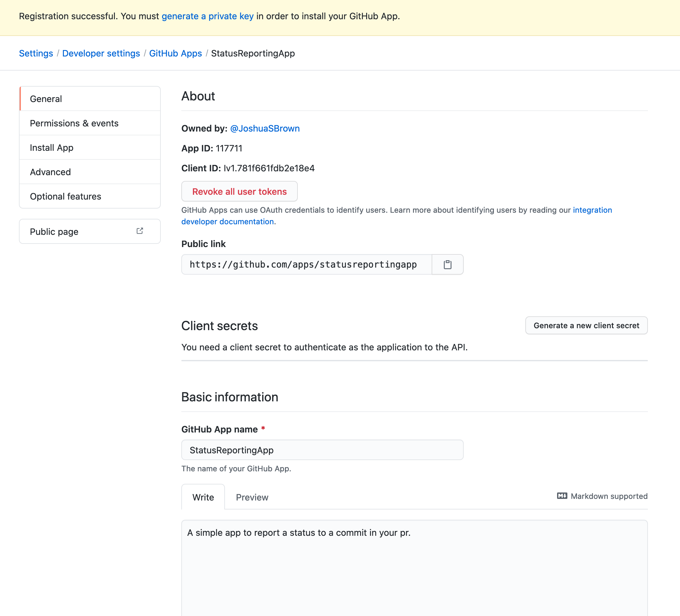This screenshot has width=680, height=616.
Task: Open the GitHub Apps breadcrumb link
Action: click(x=176, y=53)
